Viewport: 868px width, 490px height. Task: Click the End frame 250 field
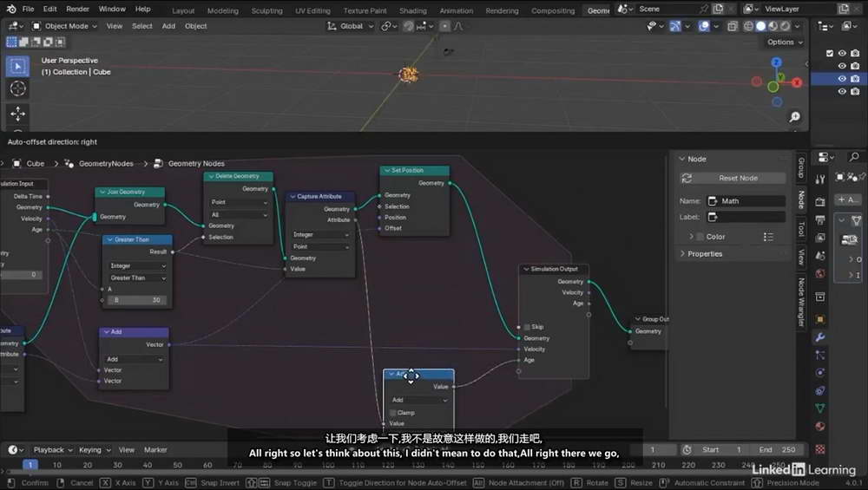778,449
